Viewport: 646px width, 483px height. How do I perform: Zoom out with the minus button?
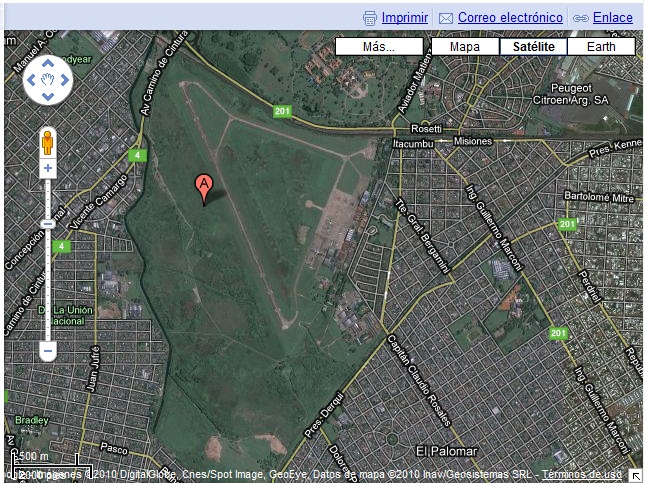coord(48,351)
